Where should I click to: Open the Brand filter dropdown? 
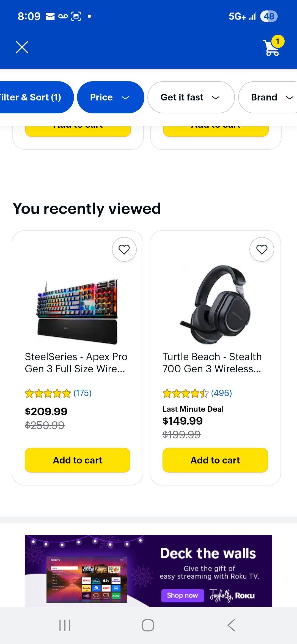click(271, 97)
